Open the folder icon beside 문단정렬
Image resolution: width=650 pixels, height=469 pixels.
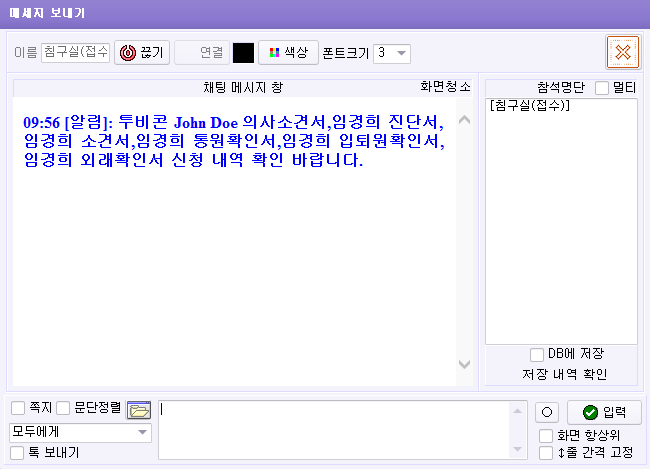tap(139, 410)
